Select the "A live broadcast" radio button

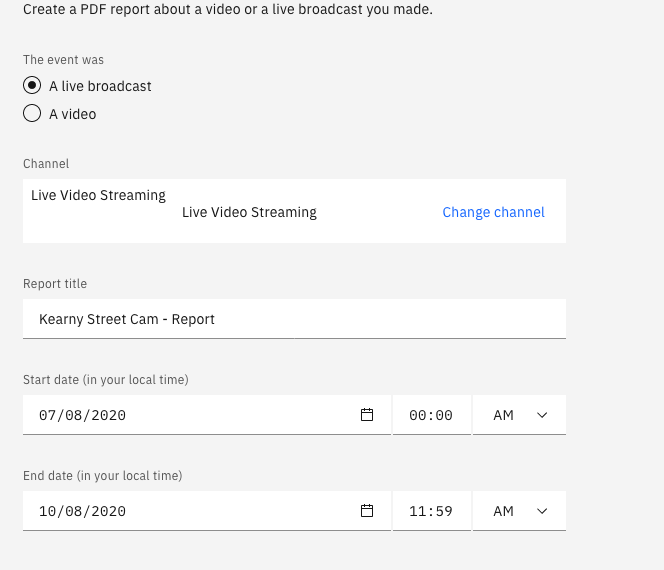coord(32,85)
